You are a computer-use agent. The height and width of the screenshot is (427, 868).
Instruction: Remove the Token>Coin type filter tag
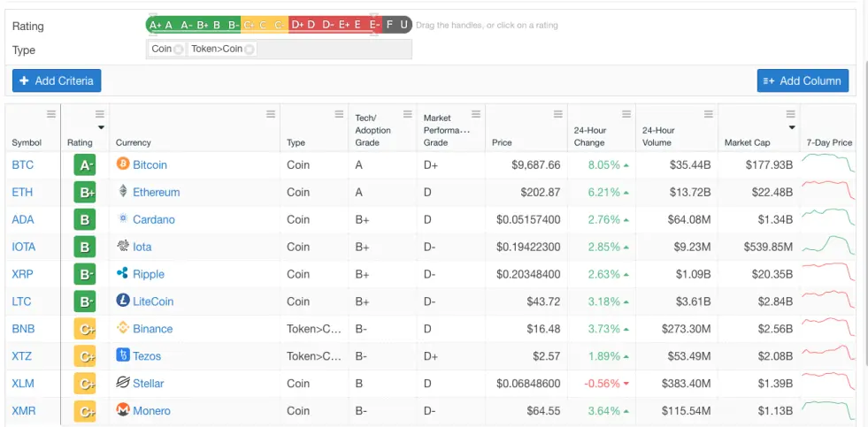click(x=250, y=50)
